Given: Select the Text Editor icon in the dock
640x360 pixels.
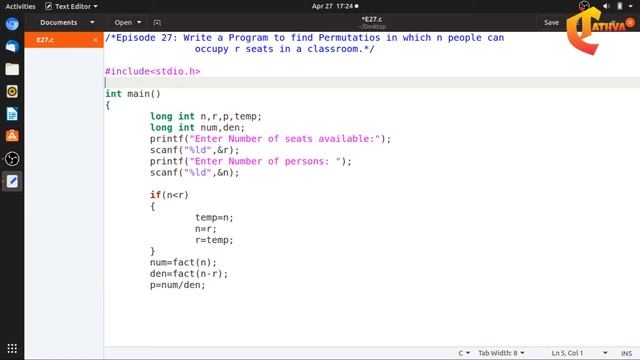Looking at the screenshot, I should point(12,181).
